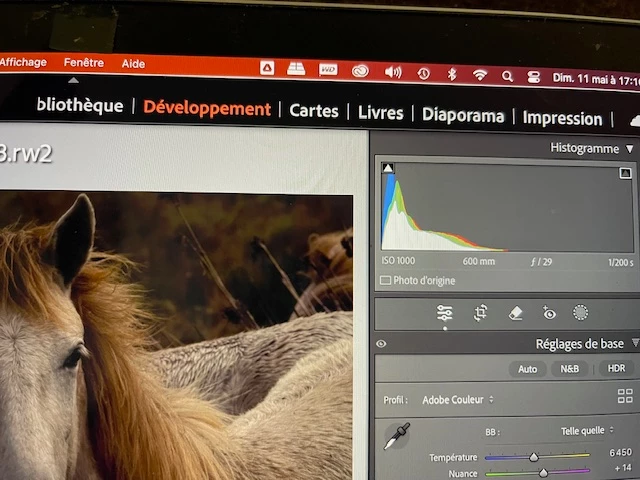640x480 pixels.
Task: Open the Wi-Fi menu bar icon
Action: (x=480, y=75)
